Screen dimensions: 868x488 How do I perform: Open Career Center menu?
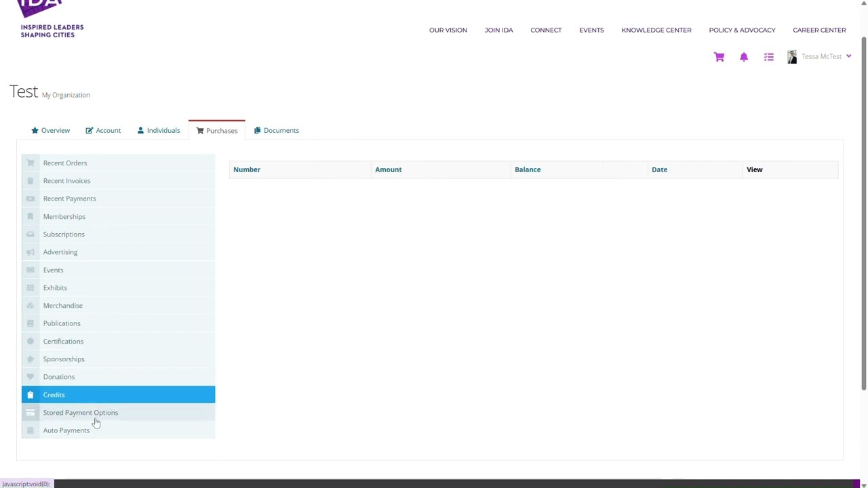(819, 30)
